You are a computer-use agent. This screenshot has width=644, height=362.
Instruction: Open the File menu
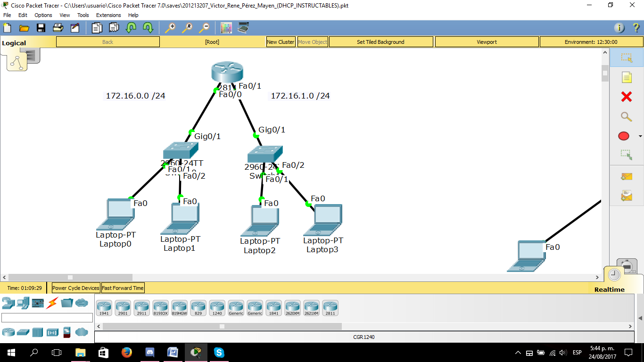point(7,15)
